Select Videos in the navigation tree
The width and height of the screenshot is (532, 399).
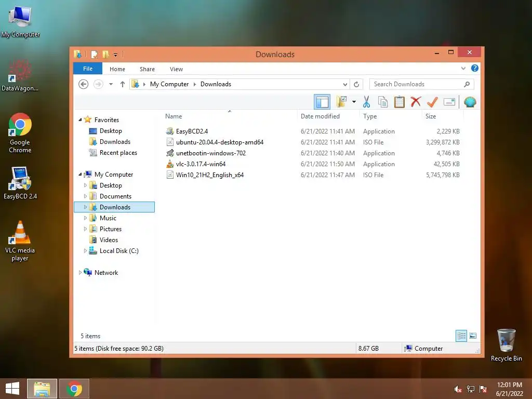[109, 240]
